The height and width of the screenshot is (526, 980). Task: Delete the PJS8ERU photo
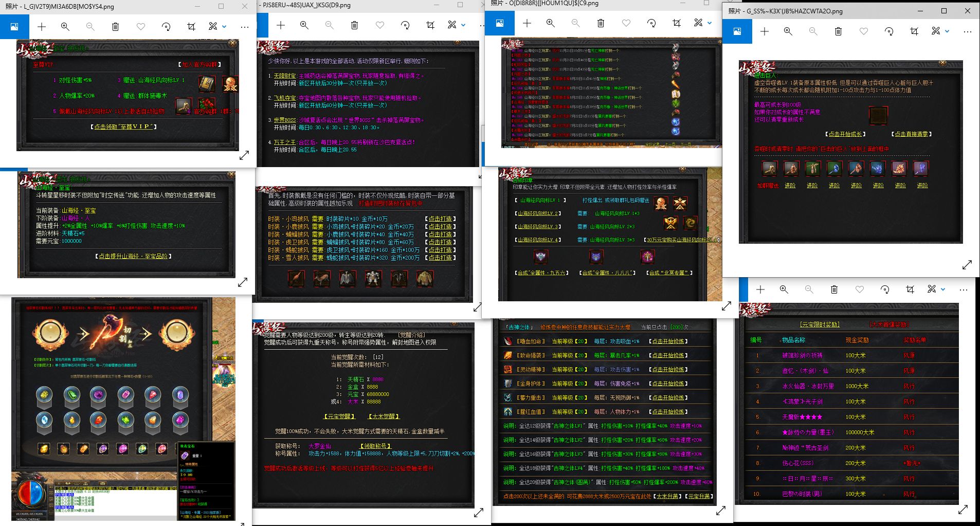tap(354, 25)
